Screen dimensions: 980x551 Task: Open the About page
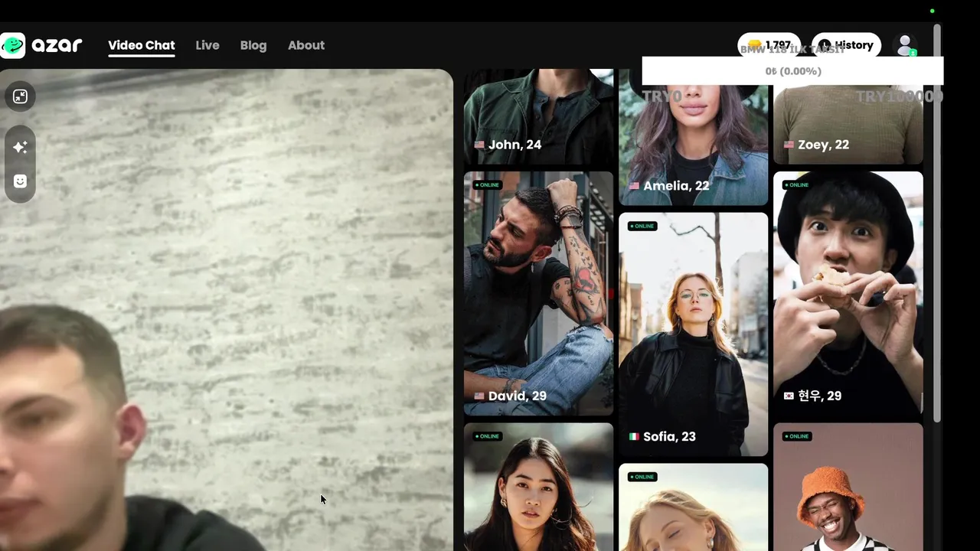coord(306,45)
